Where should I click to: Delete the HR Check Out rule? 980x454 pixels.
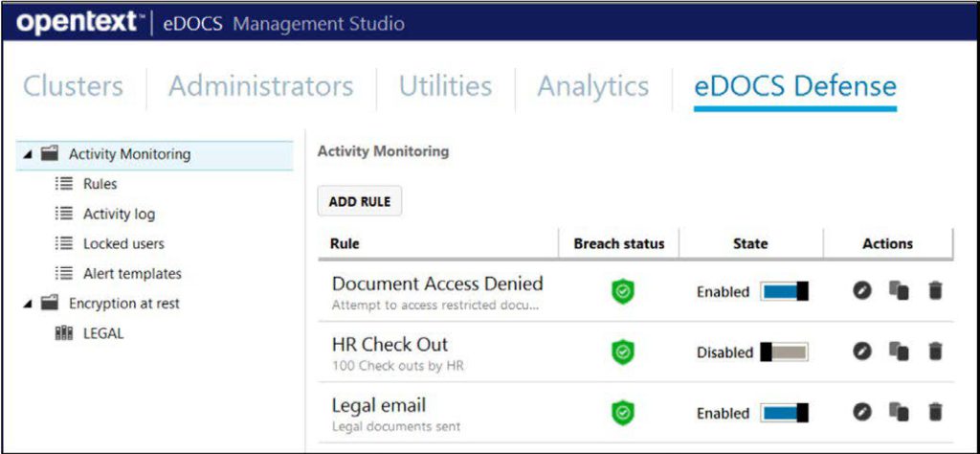click(x=935, y=352)
